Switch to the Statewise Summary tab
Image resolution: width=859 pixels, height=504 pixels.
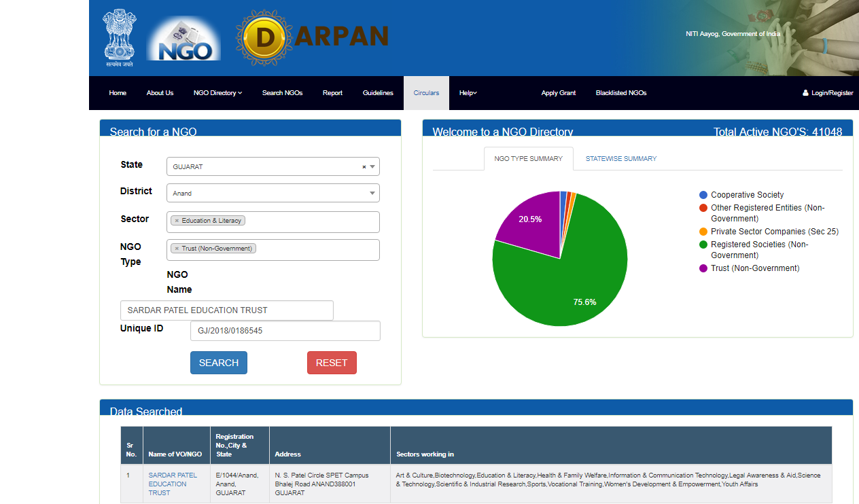[620, 159]
